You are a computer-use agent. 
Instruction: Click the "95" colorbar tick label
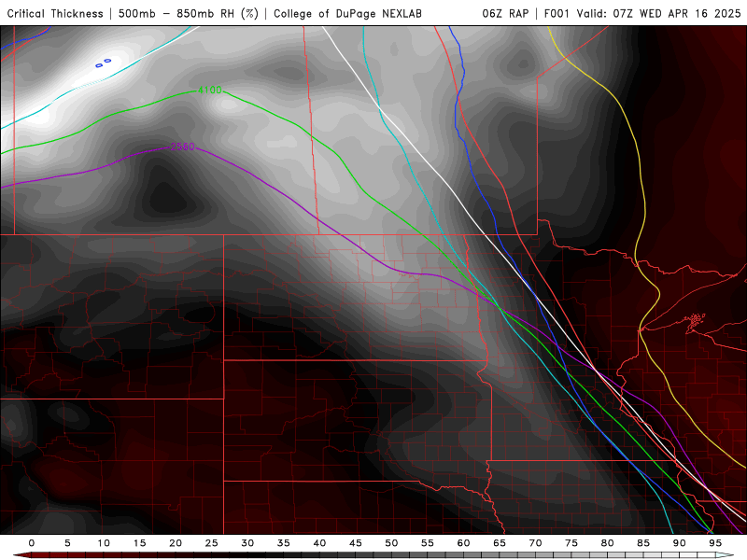coord(715,543)
